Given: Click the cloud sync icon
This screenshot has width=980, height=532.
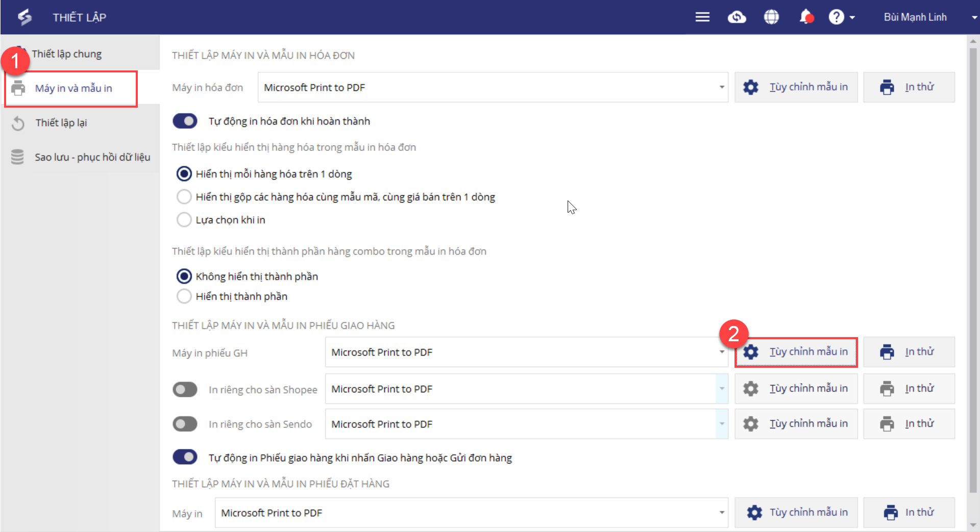Looking at the screenshot, I should (x=737, y=17).
